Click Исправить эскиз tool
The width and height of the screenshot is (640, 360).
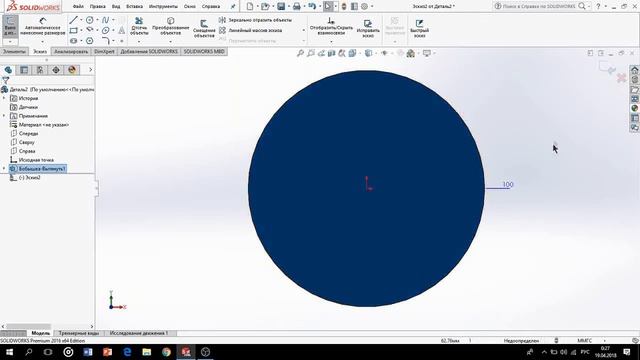point(368,29)
